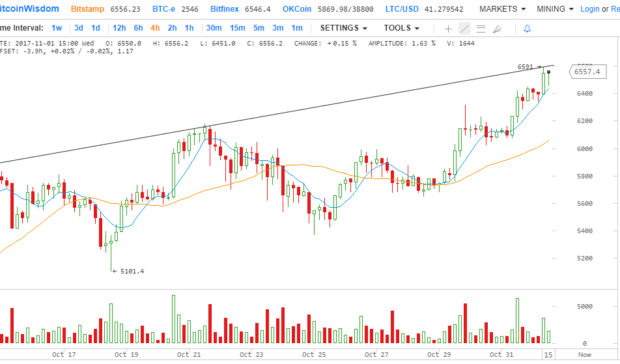Click the BitcoinWisdom logo

29,9
